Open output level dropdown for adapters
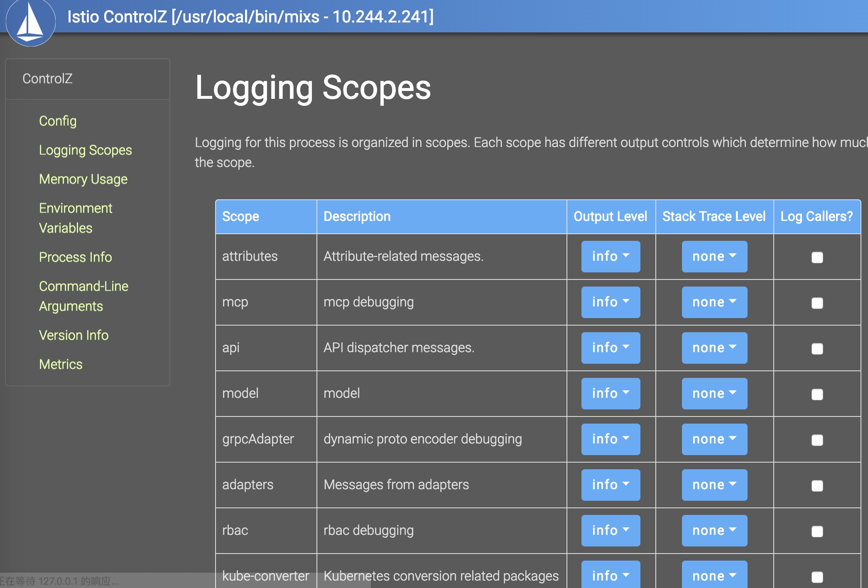The width and height of the screenshot is (868, 588). pos(611,485)
